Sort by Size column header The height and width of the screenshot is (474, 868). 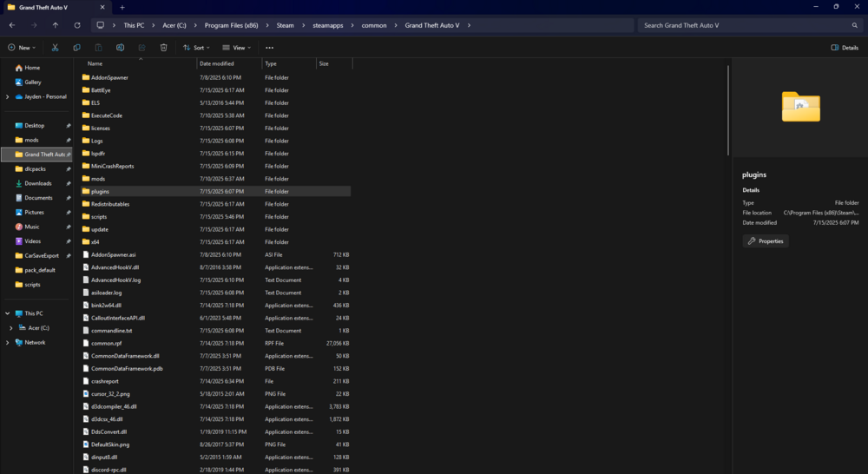[334, 63]
